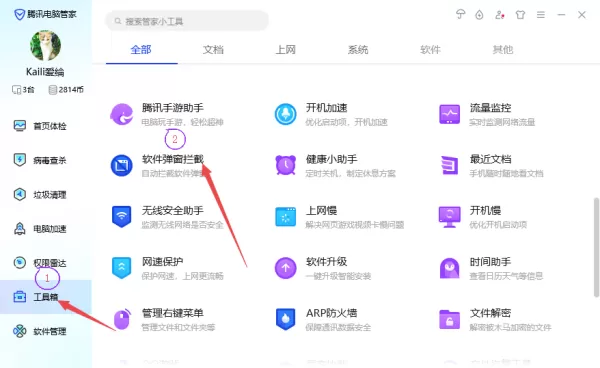Click the 网速保护 shield icon
The height and width of the screenshot is (368, 600).
[122, 268]
